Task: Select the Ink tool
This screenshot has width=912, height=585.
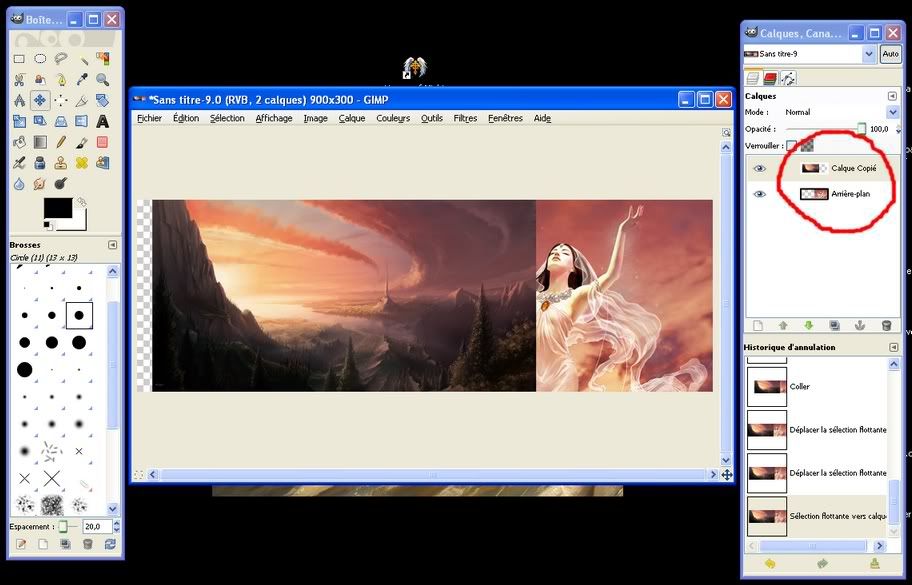Action: tap(40, 163)
